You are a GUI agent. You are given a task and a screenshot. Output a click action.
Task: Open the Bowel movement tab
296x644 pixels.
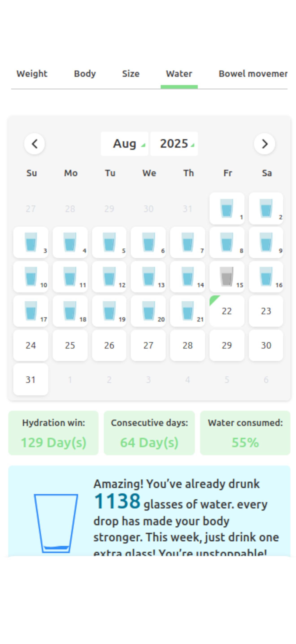point(253,74)
